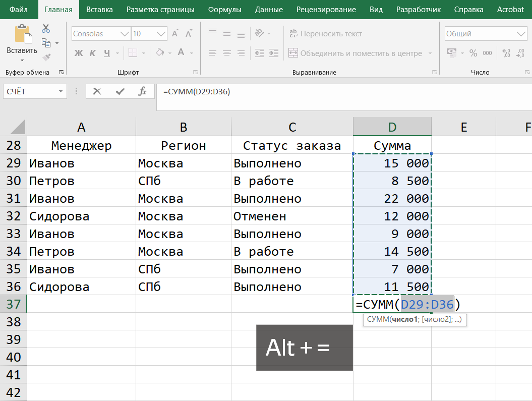
Task: Click the select-all corner triangle
Action: [17, 127]
